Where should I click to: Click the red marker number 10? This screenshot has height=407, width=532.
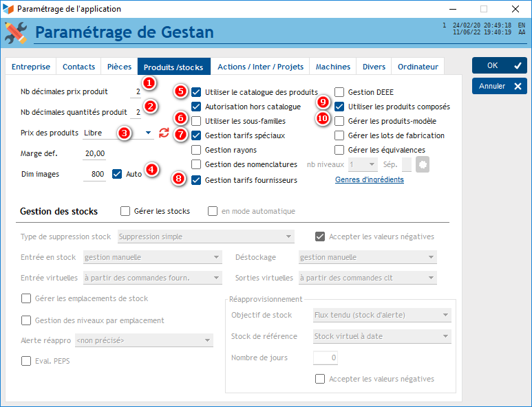tap(323, 119)
